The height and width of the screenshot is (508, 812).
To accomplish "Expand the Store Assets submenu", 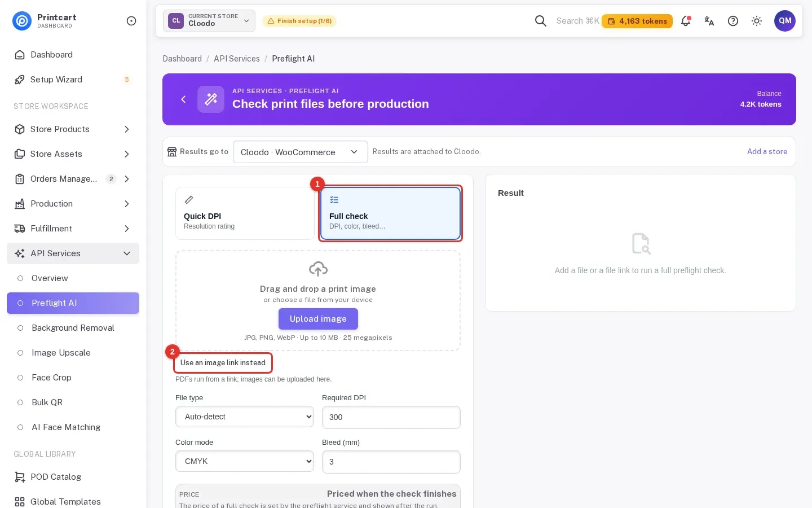I will point(127,154).
